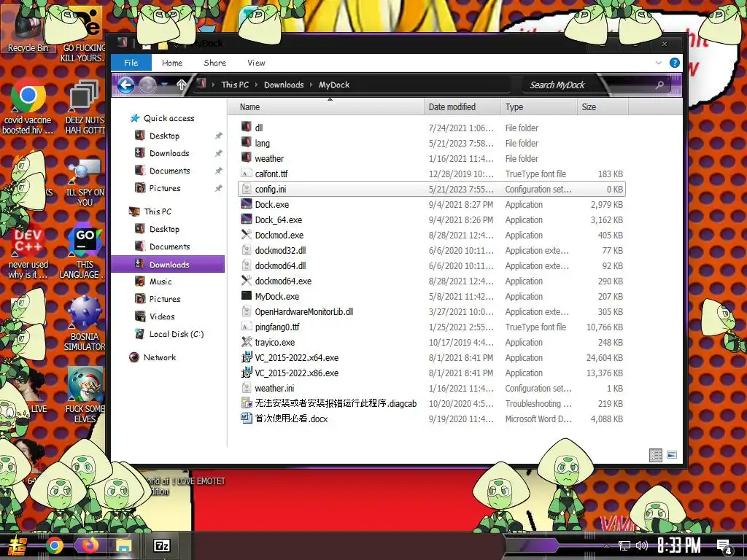
Task: Select the trayico.exe icon
Action: [247, 342]
